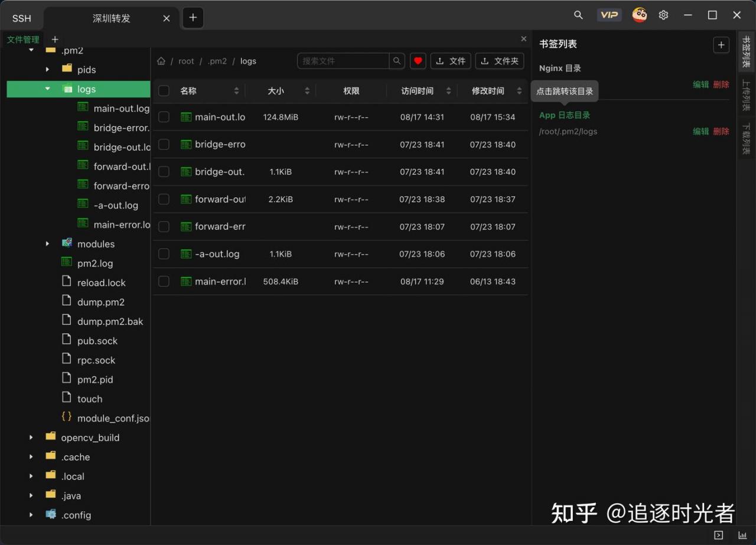Open the search magnifier in title bar
The width and height of the screenshot is (756, 545).
[x=578, y=15]
